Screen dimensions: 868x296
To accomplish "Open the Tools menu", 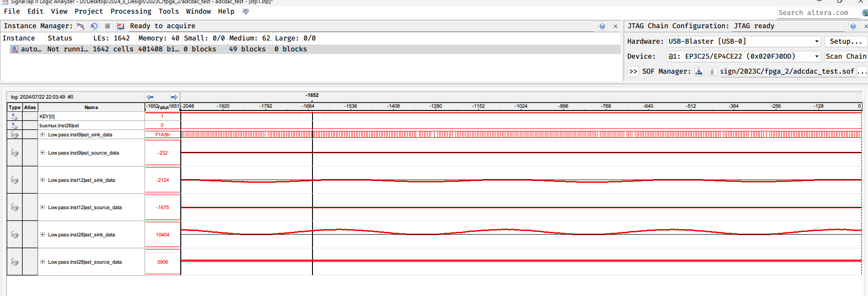I will pos(169,11).
